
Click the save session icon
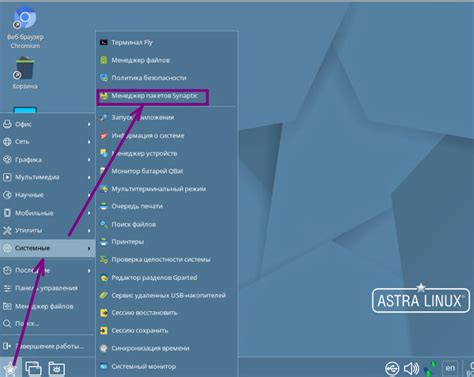tap(104, 330)
